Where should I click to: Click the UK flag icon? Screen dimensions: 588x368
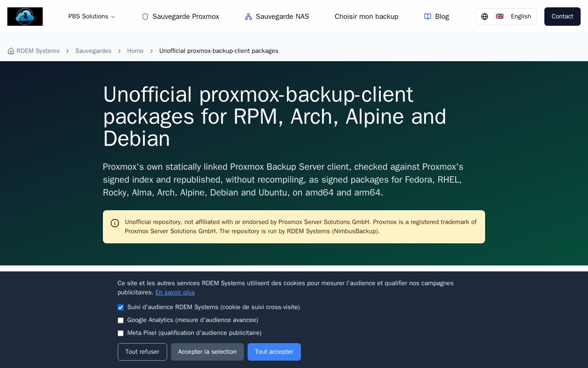pyautogui.click(x=500, y=17)
